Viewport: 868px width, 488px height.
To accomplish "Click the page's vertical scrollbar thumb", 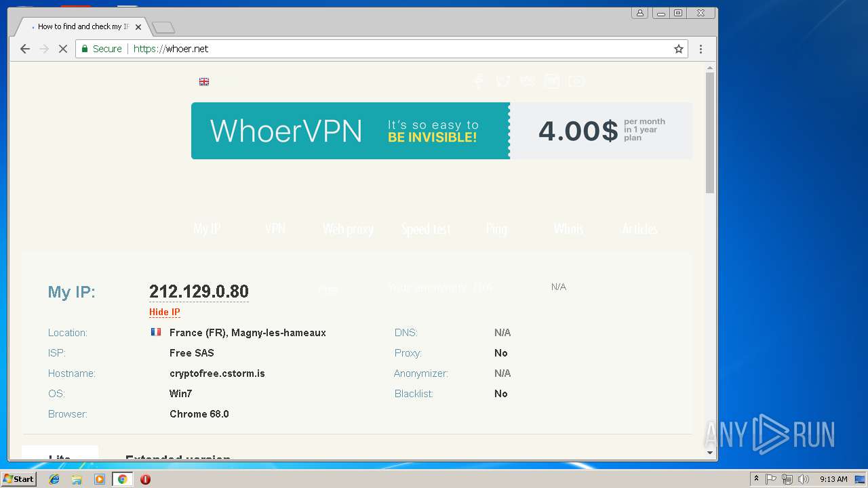I will click(710, 132).
